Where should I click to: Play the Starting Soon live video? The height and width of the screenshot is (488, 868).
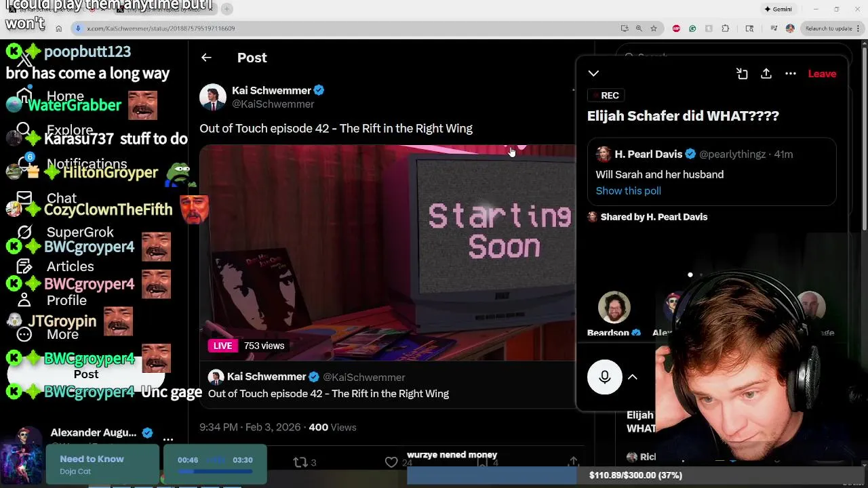coord(387,252)
